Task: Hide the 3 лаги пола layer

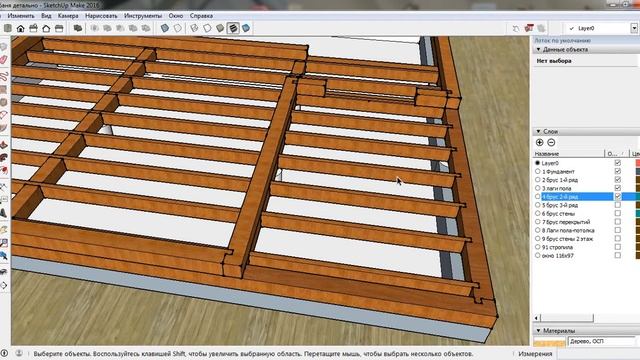Action: pyautogui.click(x=618, y=188)
